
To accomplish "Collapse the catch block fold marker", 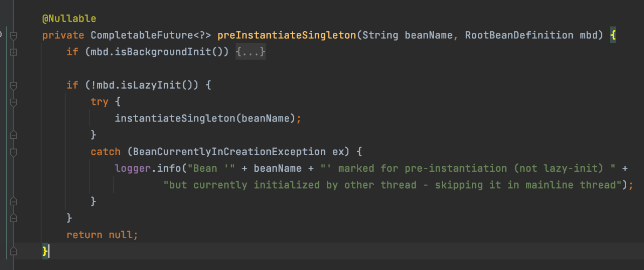I will click(14, 152).
